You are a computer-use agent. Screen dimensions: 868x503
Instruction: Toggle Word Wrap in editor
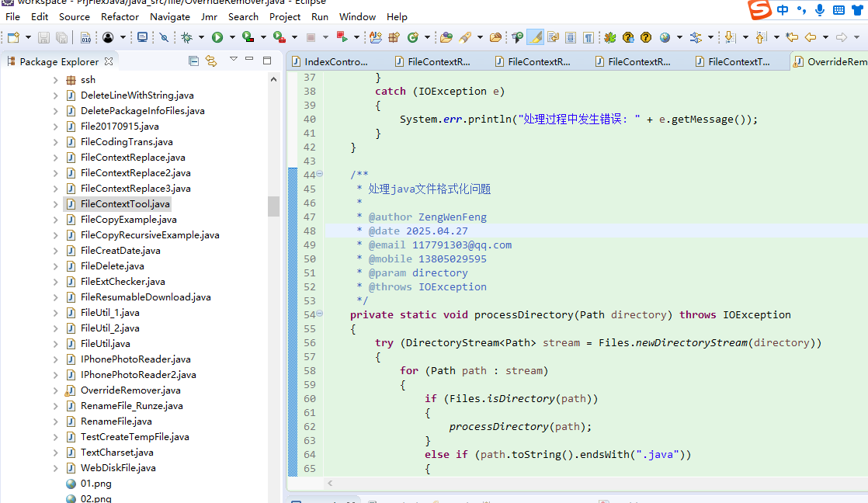553,37
